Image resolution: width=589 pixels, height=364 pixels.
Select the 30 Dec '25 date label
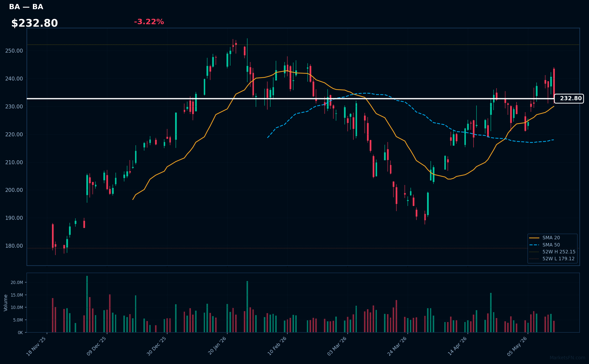pyautogui.click(x=157, y=346)
